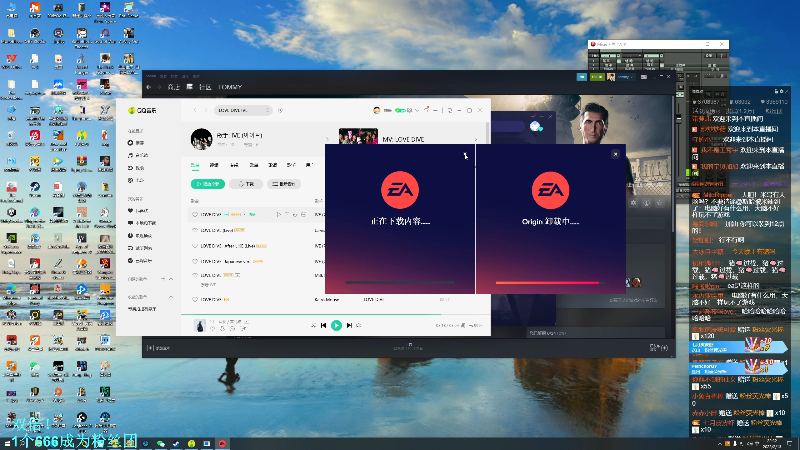Viewport: 800px width, 450px height.
Task: Switch QQ Music to mini mode
Action: (x=449, y=110)
